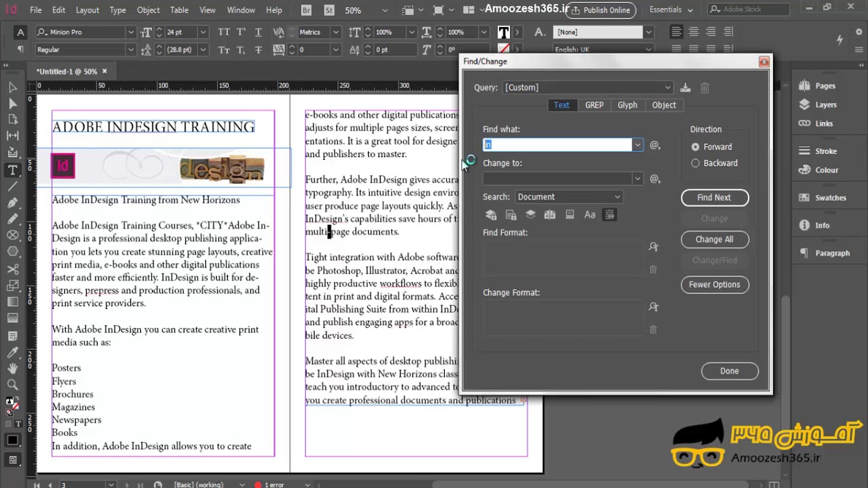This screenshot has height=488, width=868.
Task: Switch to the GREP tab
Action: coord(594,105)
